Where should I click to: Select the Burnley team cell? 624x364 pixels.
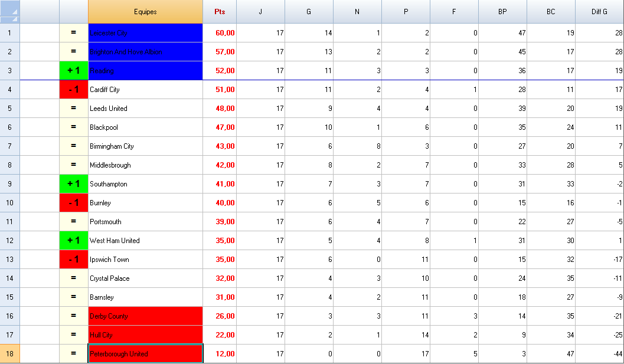coord(145,203)
